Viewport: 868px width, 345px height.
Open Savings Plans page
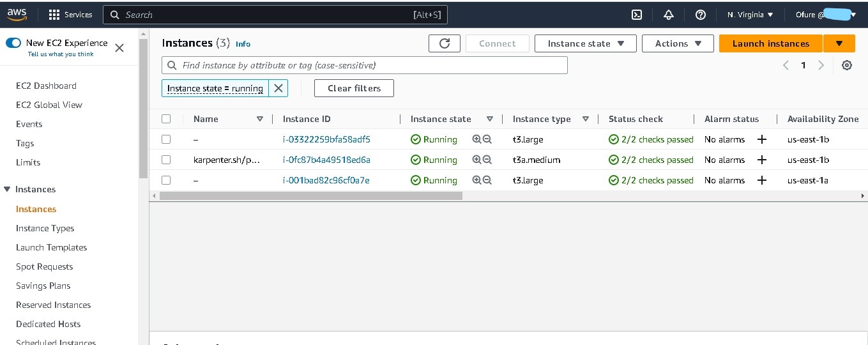point(43,286)
